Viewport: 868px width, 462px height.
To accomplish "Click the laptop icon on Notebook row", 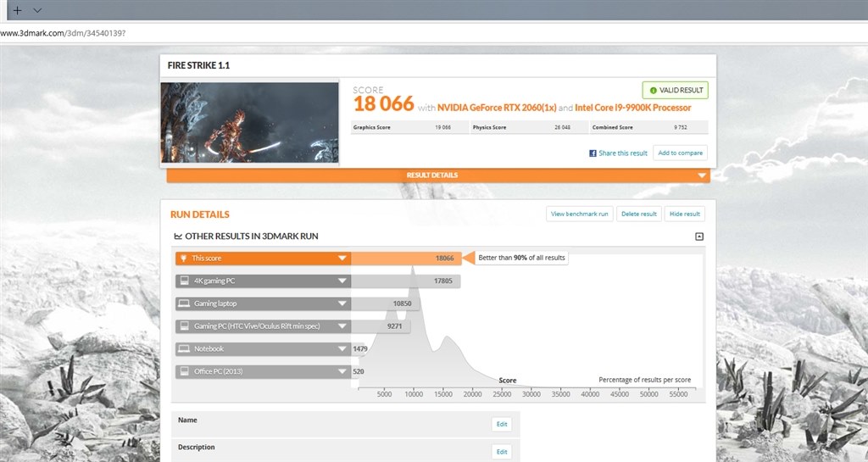I will point(184,349).
